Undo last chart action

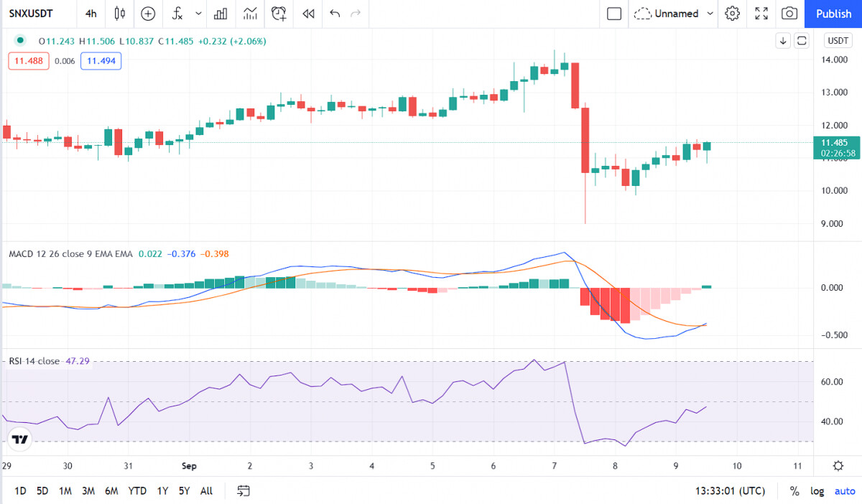click(x=335, y=13)
